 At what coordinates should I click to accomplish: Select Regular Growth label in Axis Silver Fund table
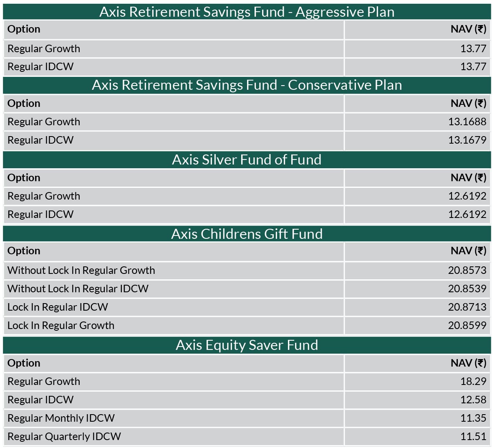[x=44, y=196]
